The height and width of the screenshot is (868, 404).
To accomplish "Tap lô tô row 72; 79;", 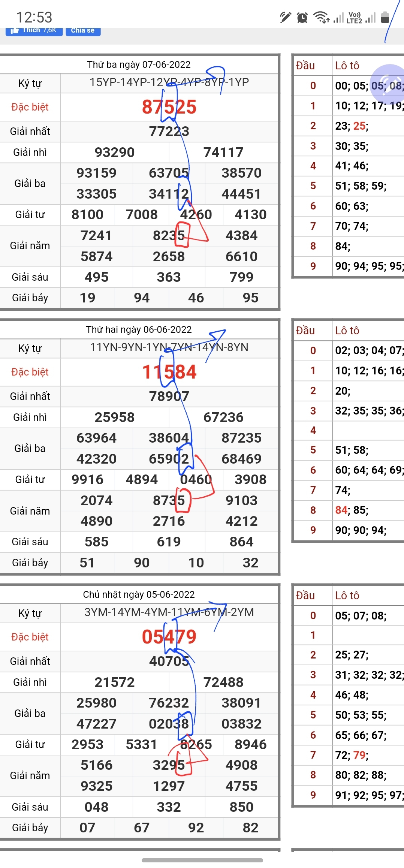I will tap(352, 755).
